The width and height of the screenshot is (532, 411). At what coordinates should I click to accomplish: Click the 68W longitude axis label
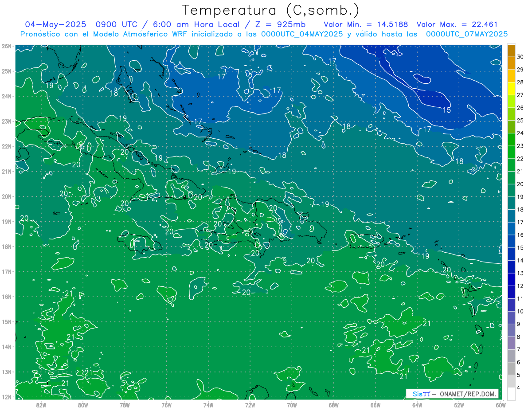click(x=334, y=405)
